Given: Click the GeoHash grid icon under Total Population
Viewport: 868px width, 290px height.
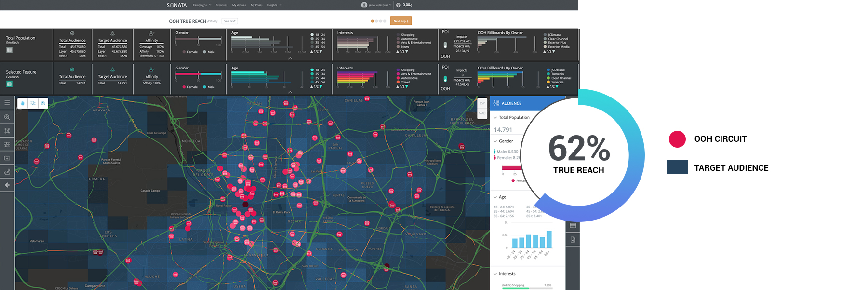Looking at the screenshot, I should tap(9, 50).
